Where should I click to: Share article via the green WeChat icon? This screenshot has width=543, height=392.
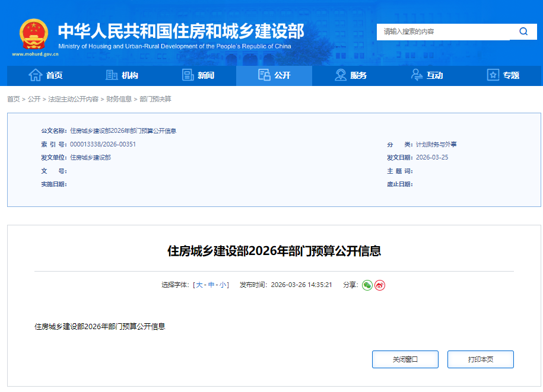(368, 285)
